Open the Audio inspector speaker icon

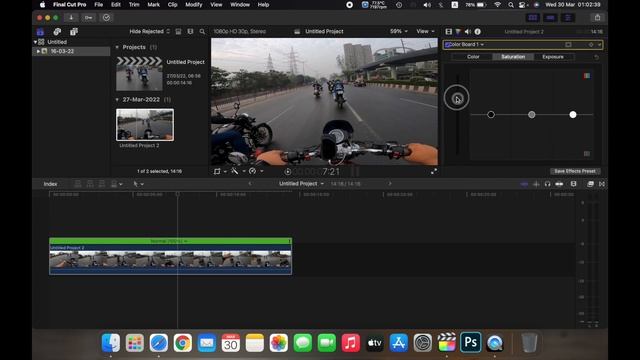tap(468, 31)
